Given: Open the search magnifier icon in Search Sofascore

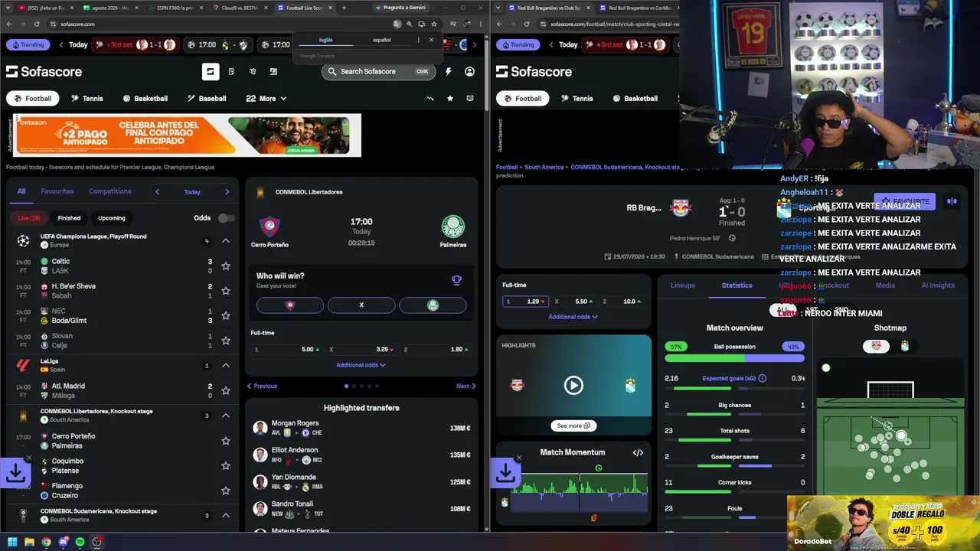Looking at the screenshot, I should click(332, 71).
